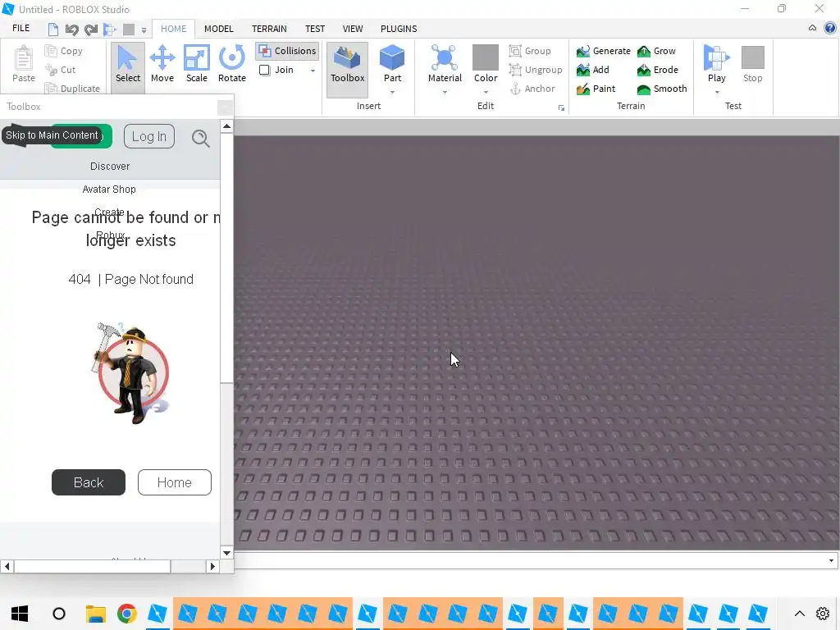This screenshot has height=630, width=840.
Task: Select the Select tool
Action: (127, 64)
